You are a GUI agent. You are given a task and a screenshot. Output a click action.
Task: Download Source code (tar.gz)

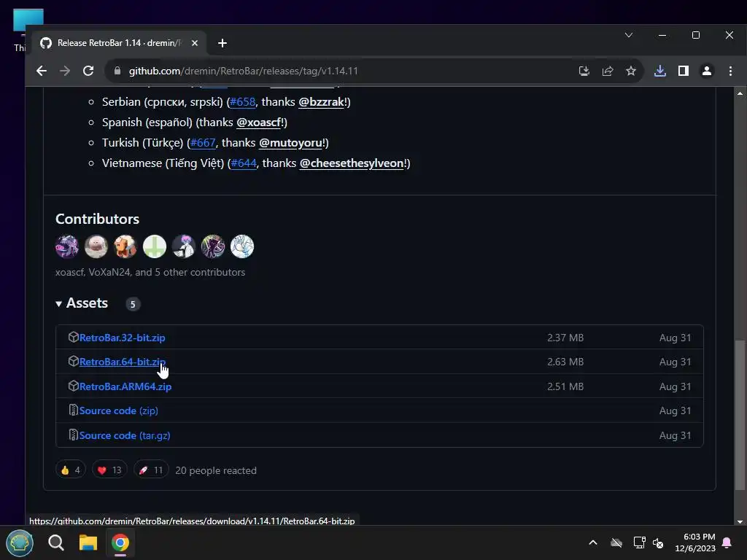point(125,435)
